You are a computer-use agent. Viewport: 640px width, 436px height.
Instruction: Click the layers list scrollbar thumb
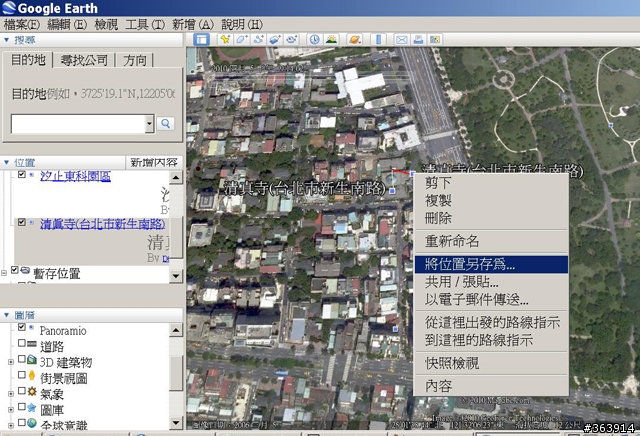(176, 373)
